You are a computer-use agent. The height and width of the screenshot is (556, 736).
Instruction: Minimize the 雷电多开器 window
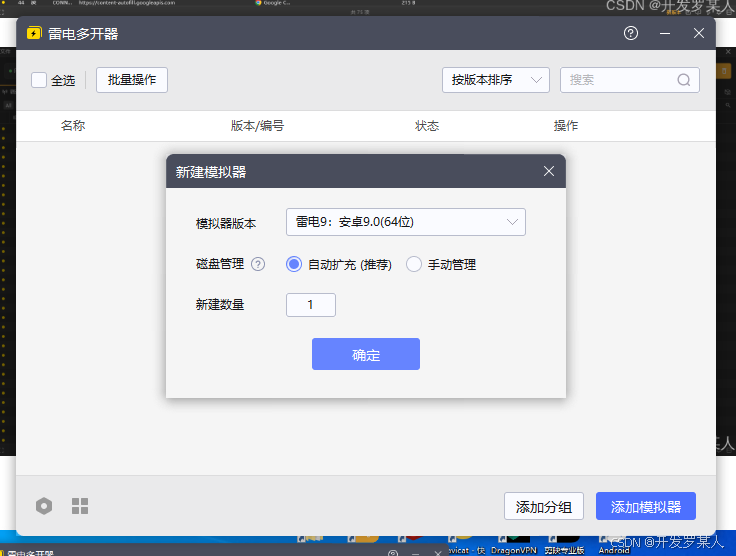(x=665, y=33)
